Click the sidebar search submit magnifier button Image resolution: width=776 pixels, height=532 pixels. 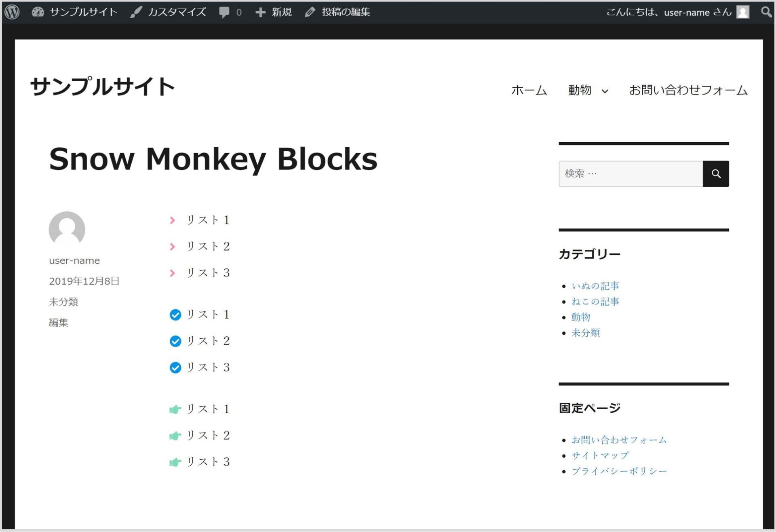(x=716, y=173)
